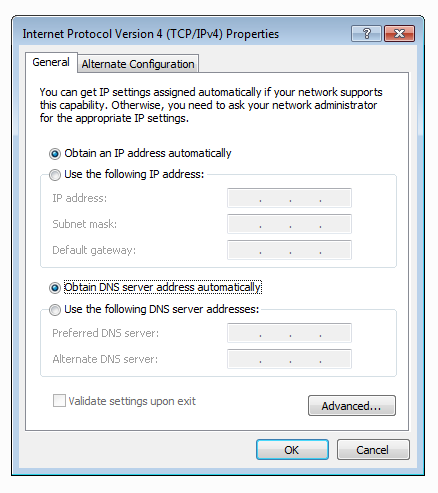Viewport: 438px width, 493px height.
Task: Close the IPv4 Properties dialog
Action: (x=399, y=34)
